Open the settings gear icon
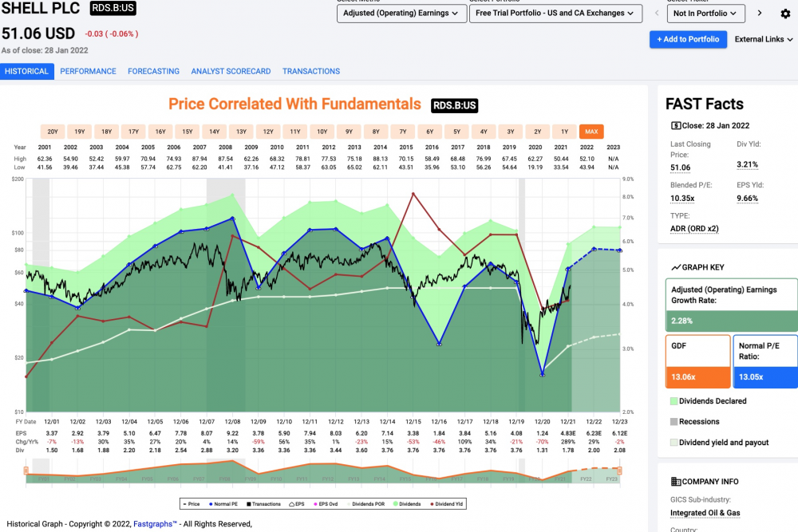The image size is (798, 532). tap(785, 14)
